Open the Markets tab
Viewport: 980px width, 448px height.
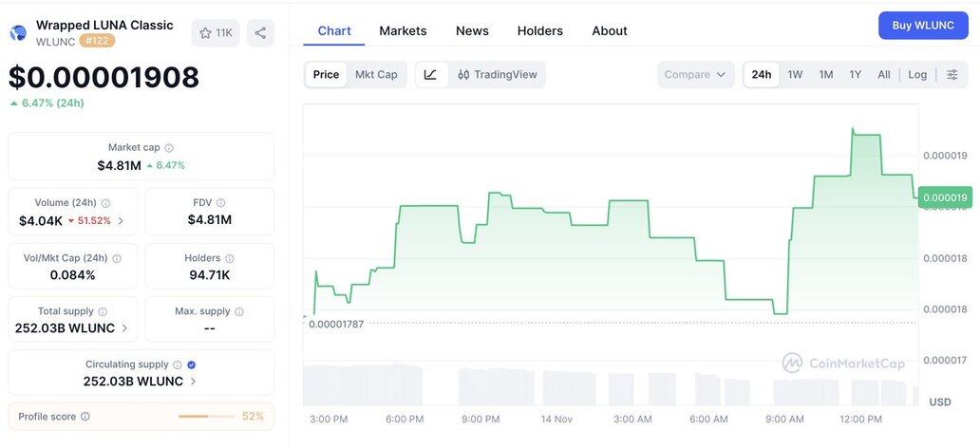[x=403, y=31]
